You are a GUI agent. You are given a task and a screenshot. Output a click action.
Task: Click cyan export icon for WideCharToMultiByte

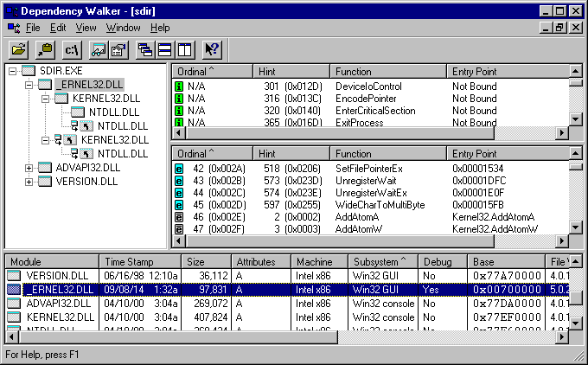179,205
